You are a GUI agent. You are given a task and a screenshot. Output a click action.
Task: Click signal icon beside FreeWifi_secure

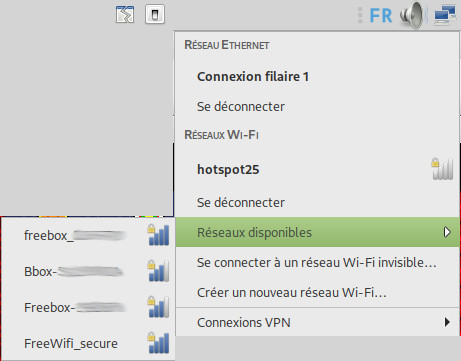click(158, 343)
